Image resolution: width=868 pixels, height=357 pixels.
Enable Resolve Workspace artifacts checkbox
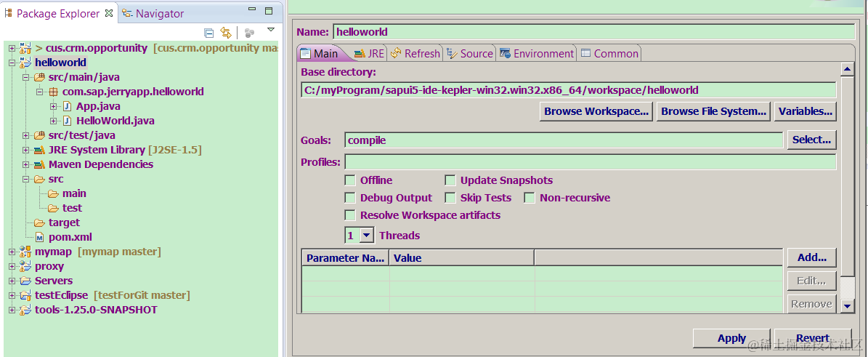(x=350, y=215)
